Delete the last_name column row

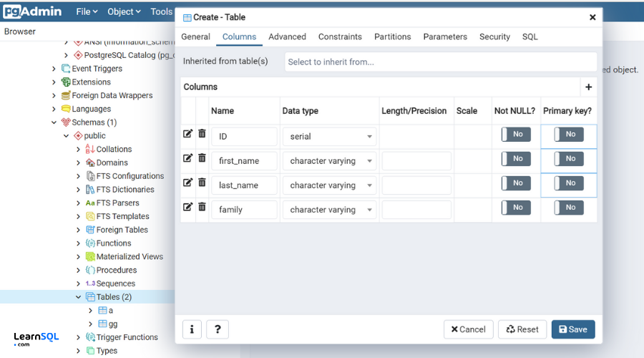click(202, 182)
